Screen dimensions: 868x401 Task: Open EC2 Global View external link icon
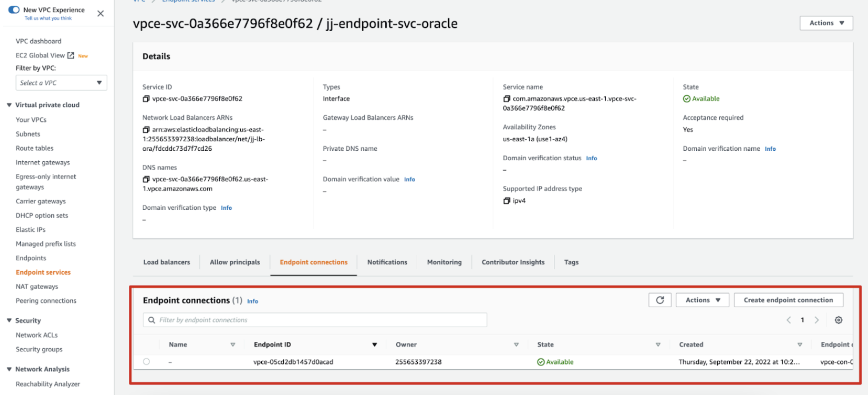click(71, 55)
